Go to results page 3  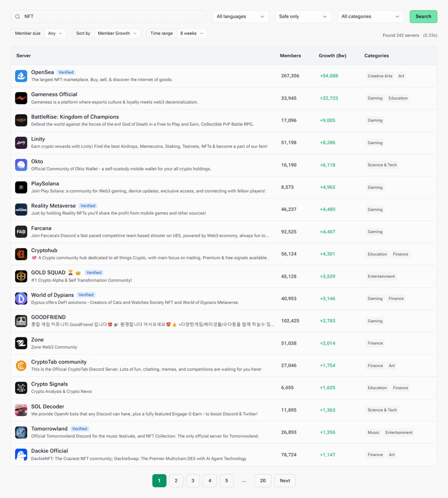coord(193,481)
